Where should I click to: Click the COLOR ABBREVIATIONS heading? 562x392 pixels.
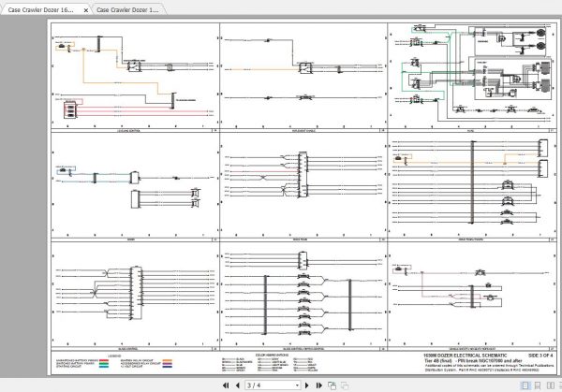[272, 355]
